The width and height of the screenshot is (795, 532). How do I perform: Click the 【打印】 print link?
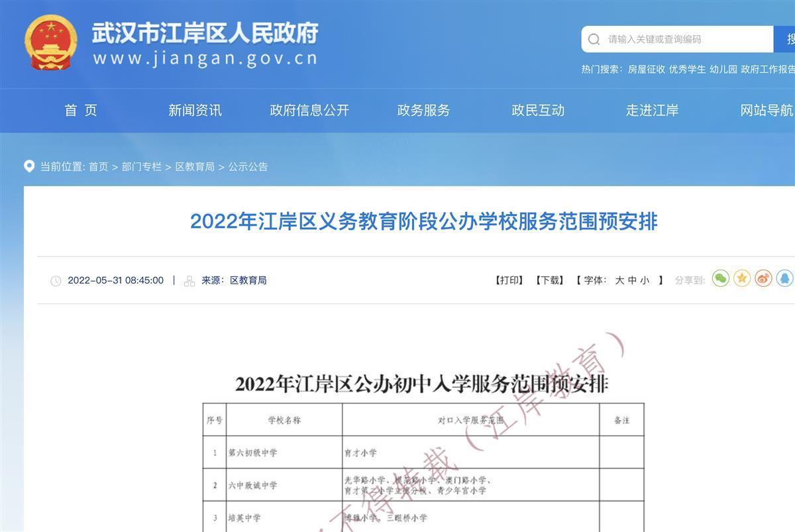pyautogui.click(x=509, y=280)
